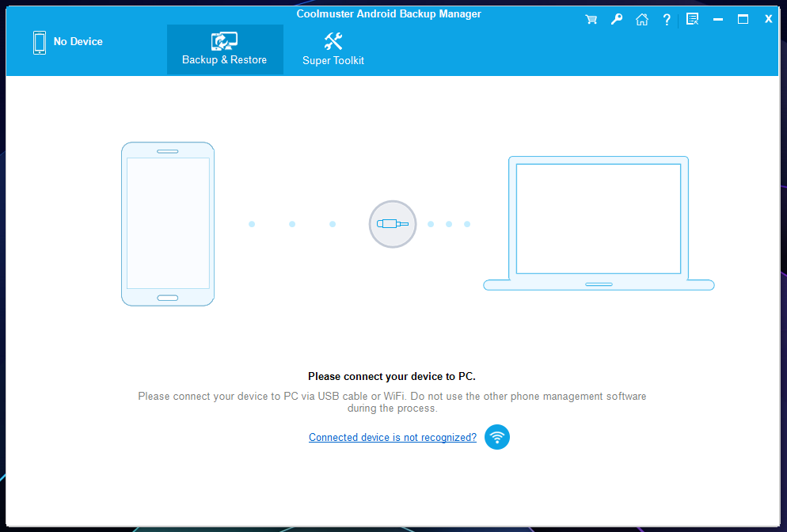Open help with the question mark icon

[x=667, y=20]
